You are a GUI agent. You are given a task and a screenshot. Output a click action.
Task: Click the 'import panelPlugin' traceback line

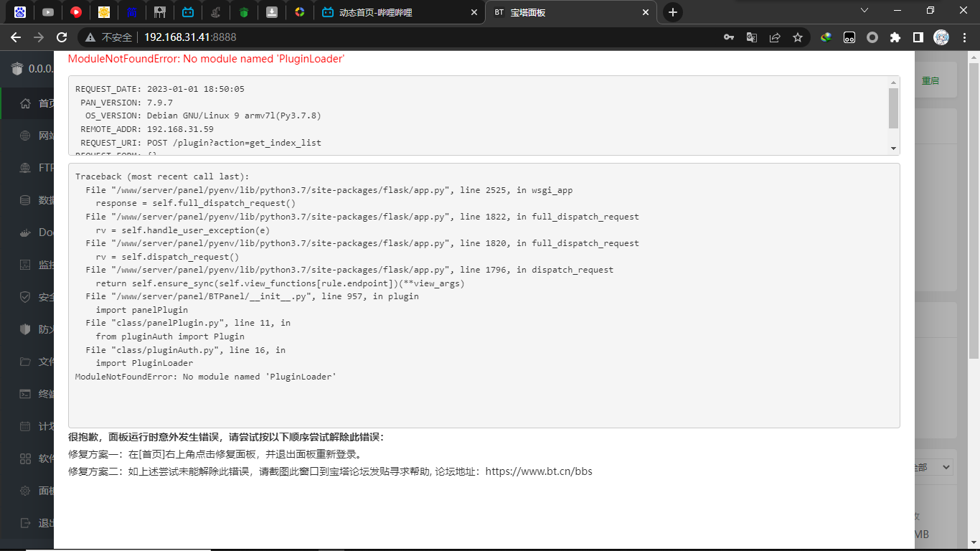click(142, 310)
